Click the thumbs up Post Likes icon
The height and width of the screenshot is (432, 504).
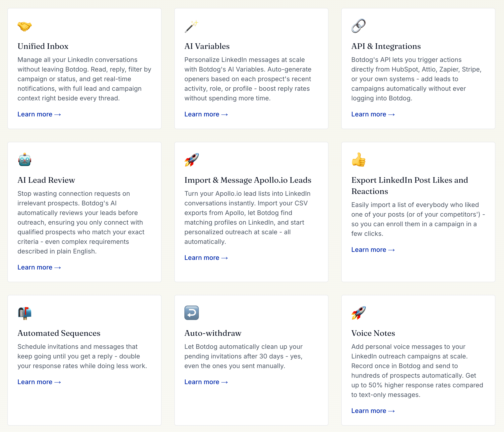(359, 160)
